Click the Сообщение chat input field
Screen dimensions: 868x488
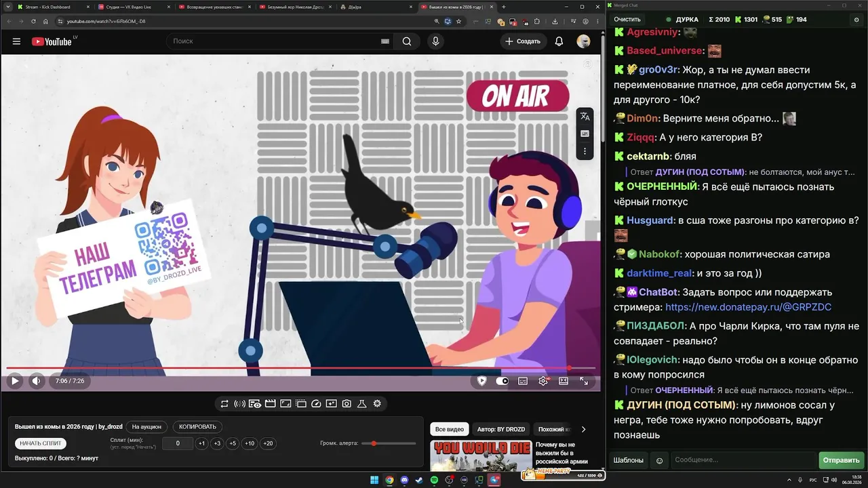tap(743, 460)
